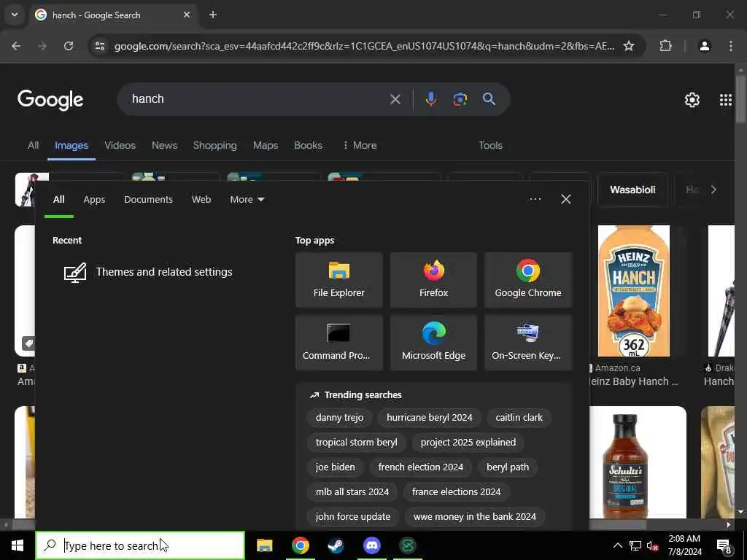Open File Explorer from Top apps

338,280
